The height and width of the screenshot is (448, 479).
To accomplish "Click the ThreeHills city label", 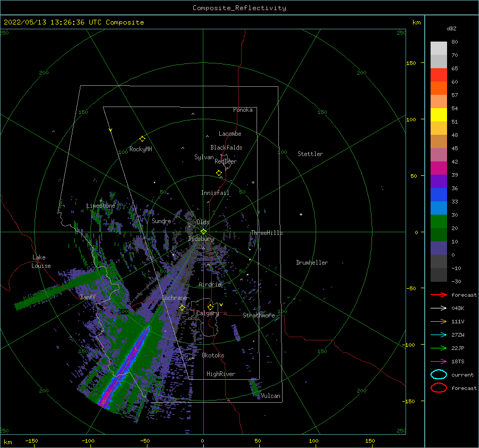I will click(x=267, y=233).
